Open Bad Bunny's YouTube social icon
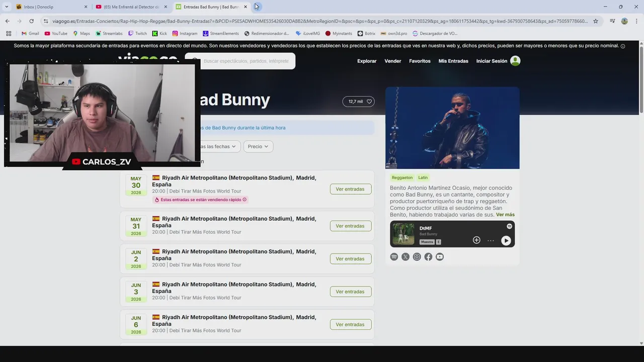The height and width of the screenshot is (362, 644). pyautogui.click(x=440, y=256)
